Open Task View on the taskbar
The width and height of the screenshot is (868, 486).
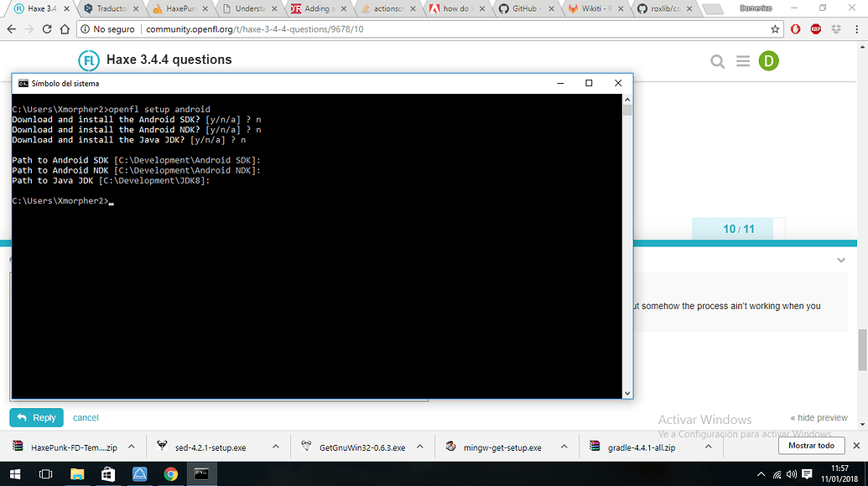pos(45,474)
